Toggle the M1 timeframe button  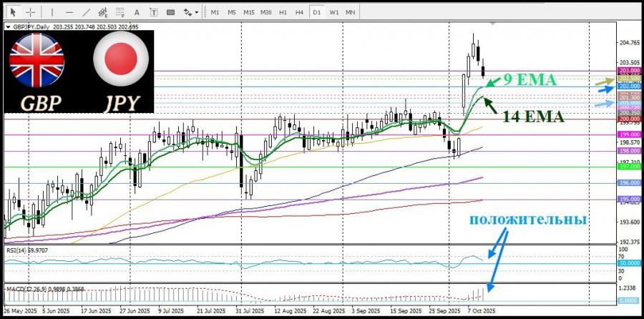(x=215, y=12)
